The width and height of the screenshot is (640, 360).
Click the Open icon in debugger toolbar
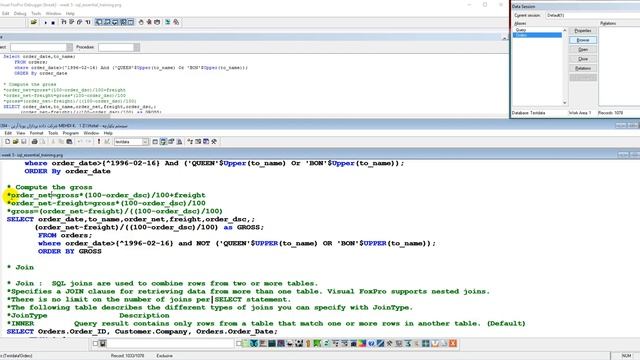[34, 22]
